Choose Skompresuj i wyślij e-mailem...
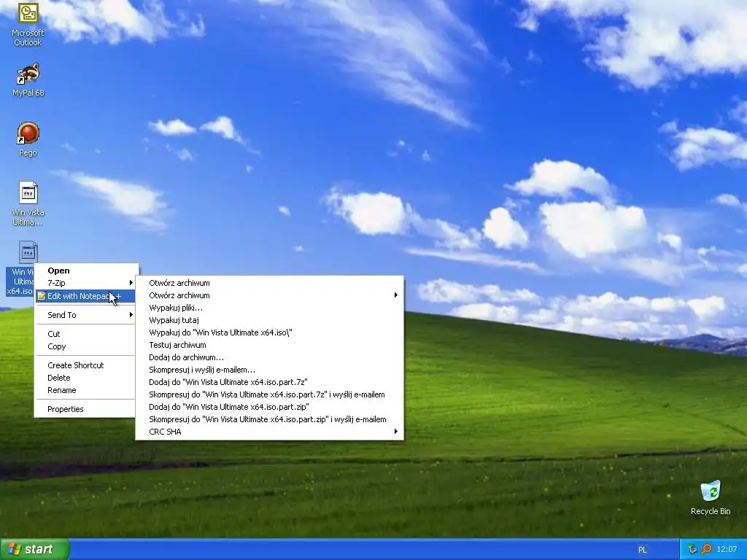This screenshot has height=560, width=747. click(270, 370)
